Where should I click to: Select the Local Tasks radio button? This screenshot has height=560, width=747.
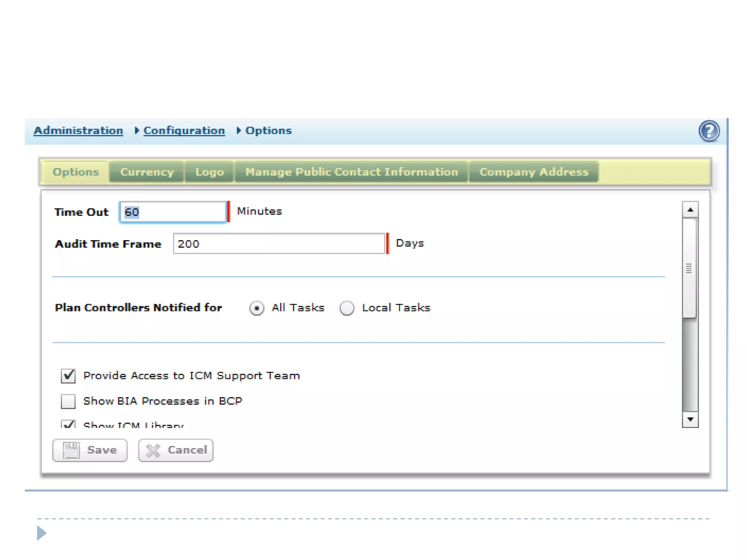coord(347,308)
